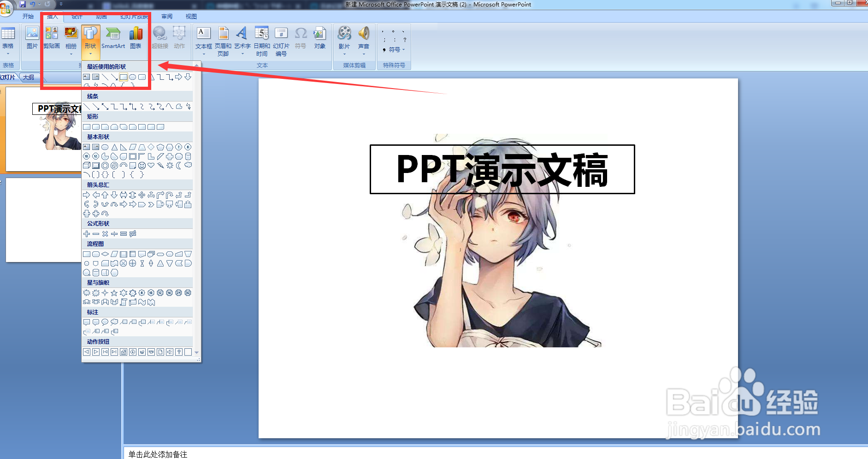Choose the not-equal formula shape
Screen dimensions: 868x459
click(133, 234)
